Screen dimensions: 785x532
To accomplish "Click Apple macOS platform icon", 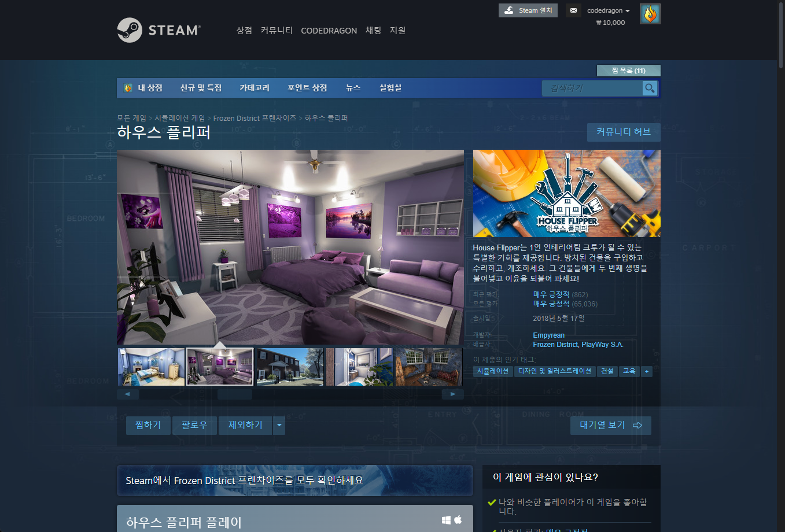I will pyautogui.click(x=458, y=519).
